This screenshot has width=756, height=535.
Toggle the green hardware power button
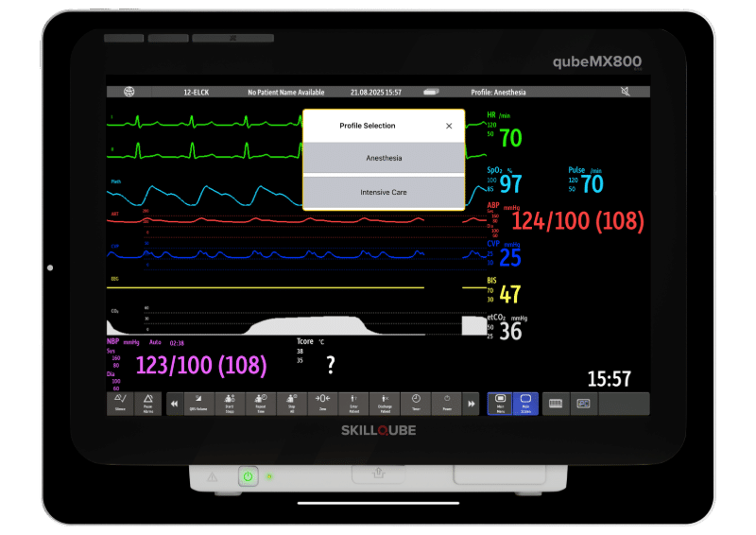248,476
